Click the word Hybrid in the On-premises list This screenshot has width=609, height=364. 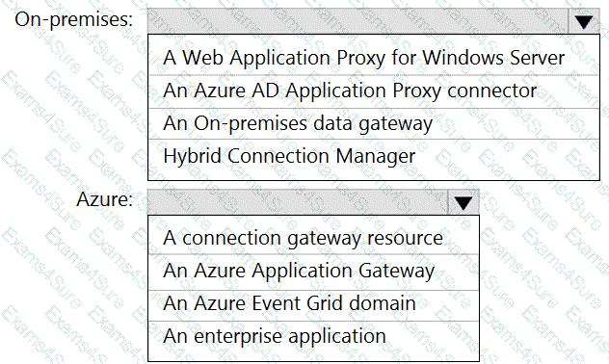coord(193,156)
